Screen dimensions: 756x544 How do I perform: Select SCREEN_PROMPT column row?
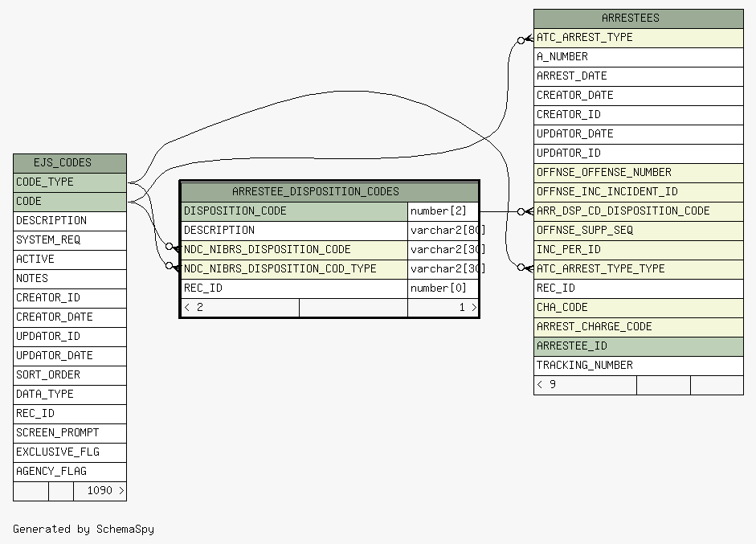point(70,433)
